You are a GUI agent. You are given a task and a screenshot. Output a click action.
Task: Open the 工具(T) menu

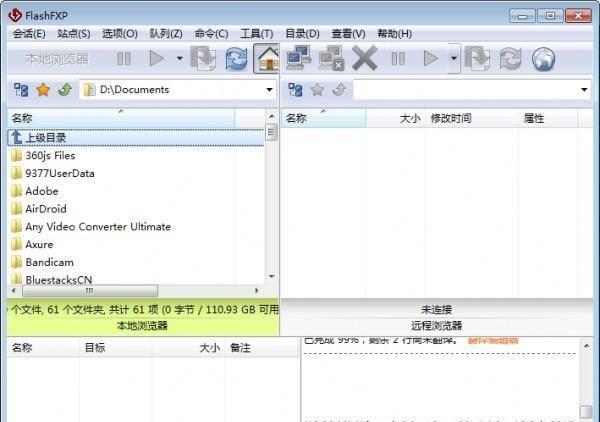(256, 34)
